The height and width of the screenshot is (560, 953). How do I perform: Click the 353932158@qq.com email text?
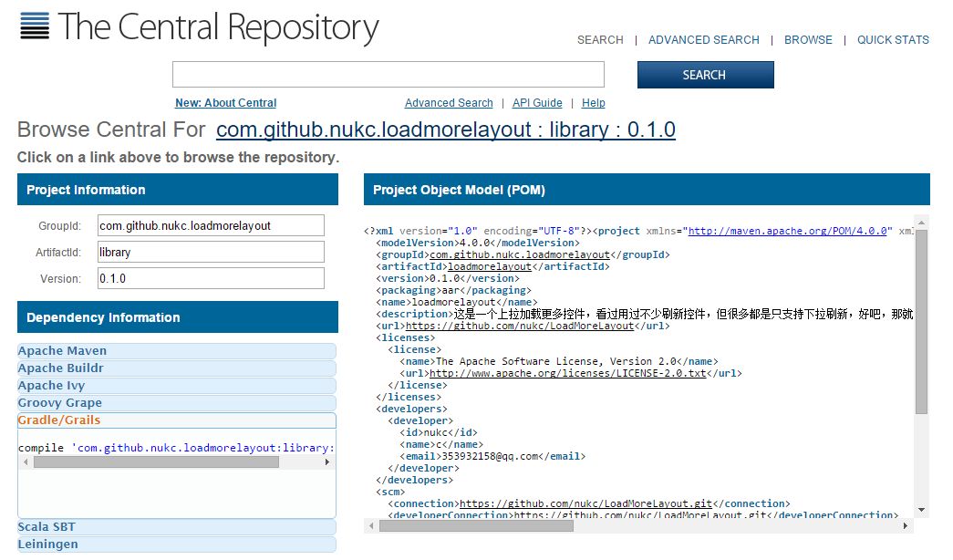click(490, 456)
